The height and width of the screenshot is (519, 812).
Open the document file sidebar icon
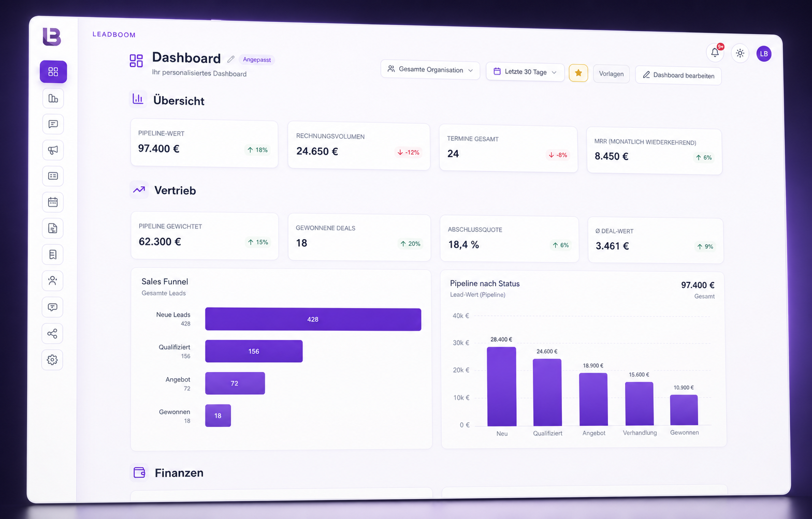(x=53, y=228)
